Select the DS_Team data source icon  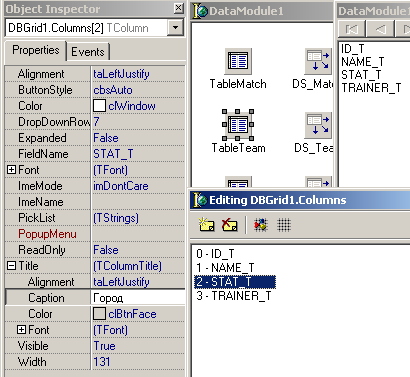(318, 125)
